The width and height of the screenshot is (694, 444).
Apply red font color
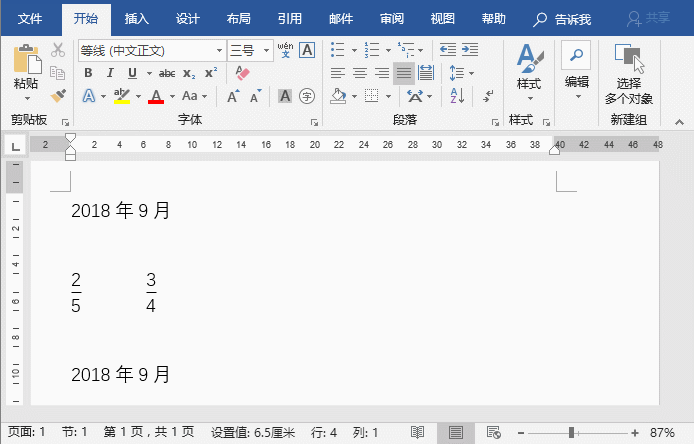156,96
